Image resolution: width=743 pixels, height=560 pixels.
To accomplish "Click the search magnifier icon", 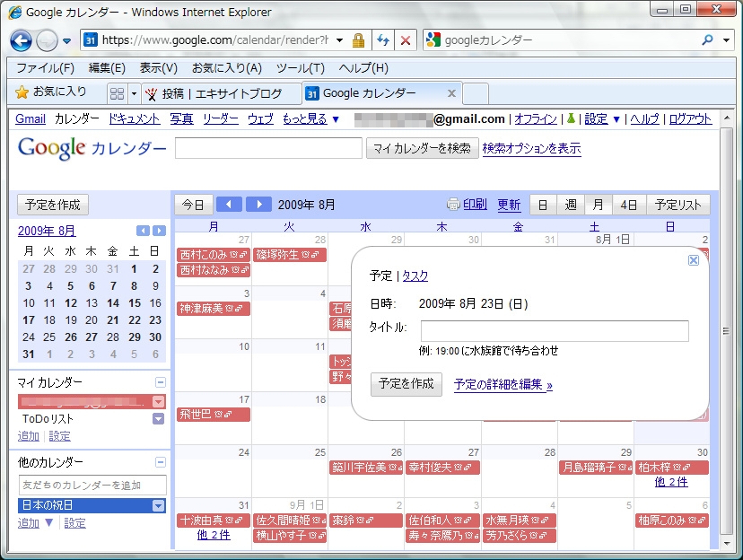I will (707, 40).
